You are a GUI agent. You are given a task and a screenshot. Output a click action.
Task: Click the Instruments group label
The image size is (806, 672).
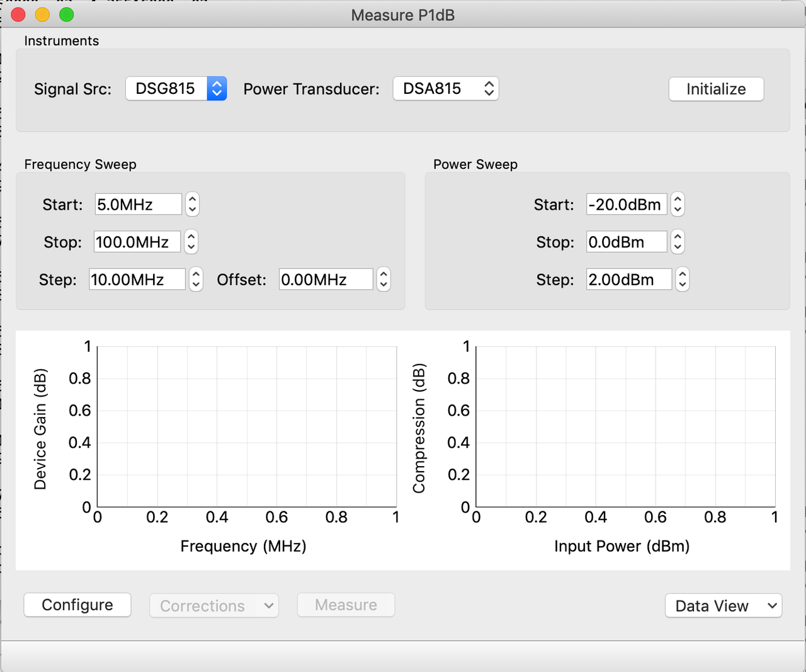[62, 41]
